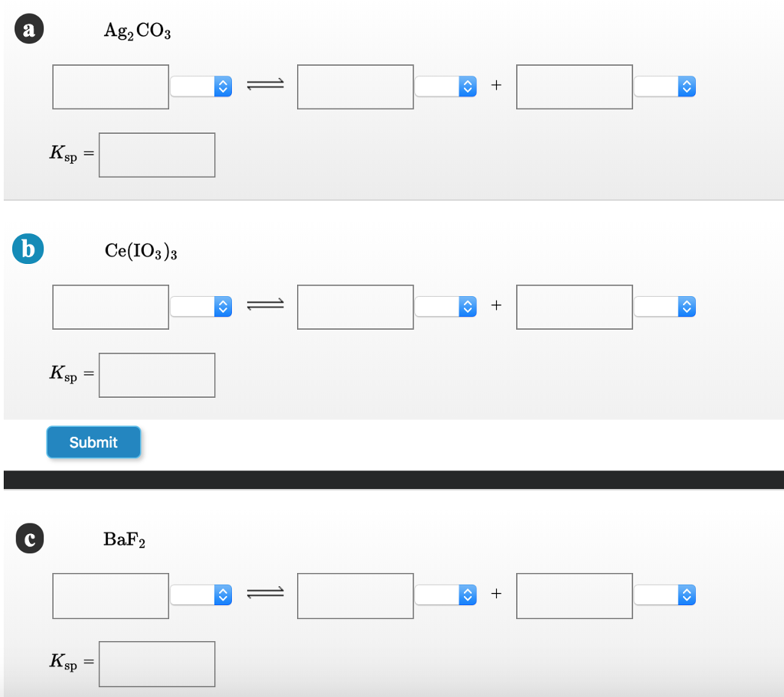Click the first product input box in part b
The width and height of the screenshot is (784, 697).
[354, 307]
